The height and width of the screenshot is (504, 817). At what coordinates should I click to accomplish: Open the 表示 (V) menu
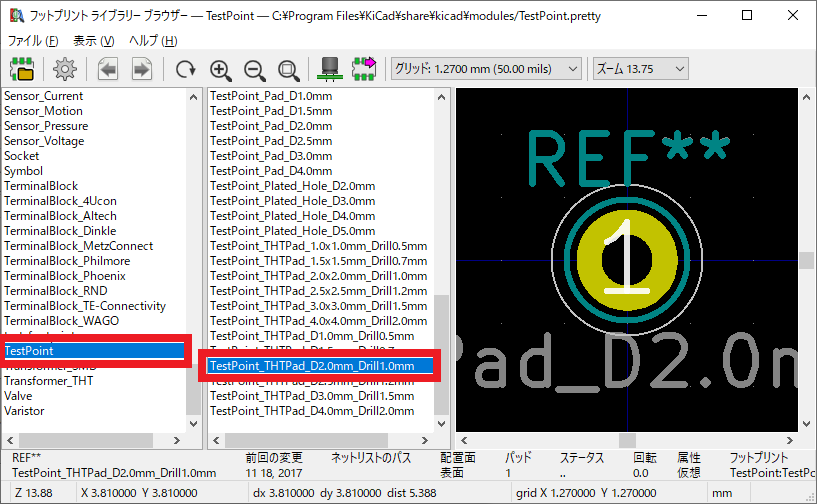pyautogui.click(x=93, y=41)
